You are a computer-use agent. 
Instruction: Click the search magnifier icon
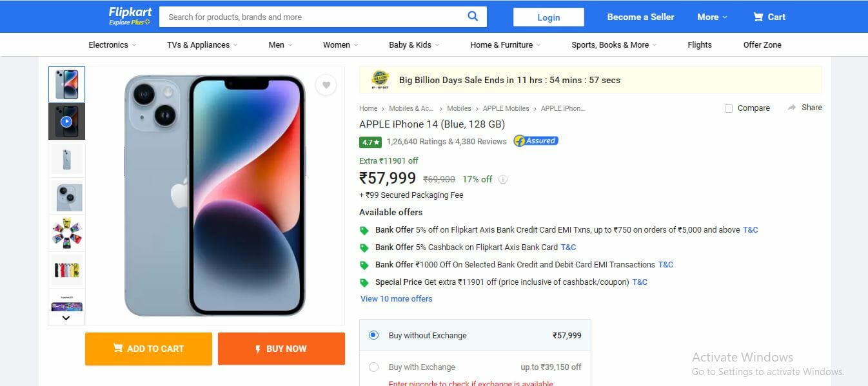473,17
